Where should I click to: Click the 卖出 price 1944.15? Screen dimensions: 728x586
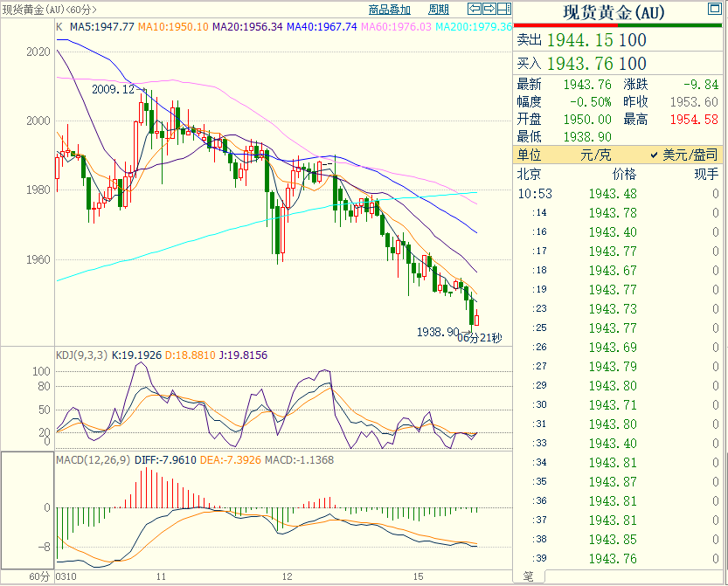[580, 40]
